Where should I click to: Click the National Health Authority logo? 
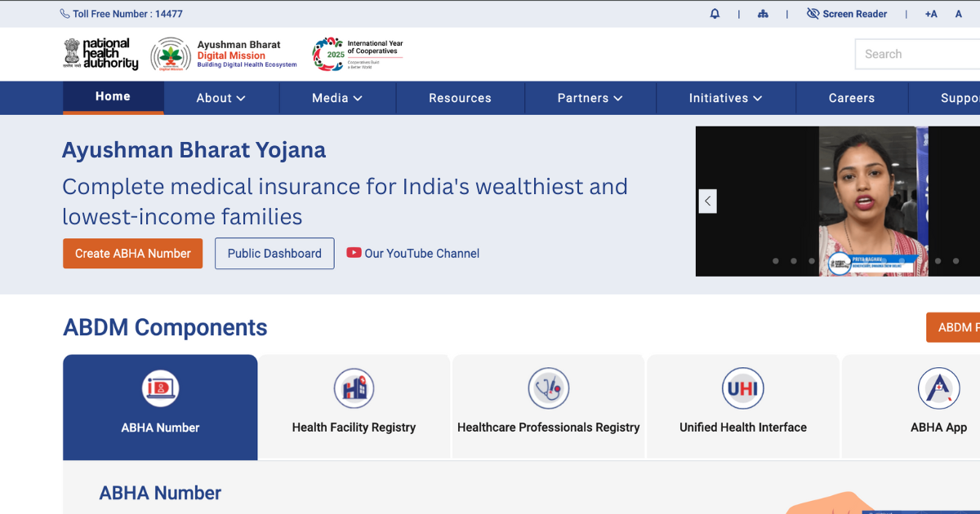(101, 54)
